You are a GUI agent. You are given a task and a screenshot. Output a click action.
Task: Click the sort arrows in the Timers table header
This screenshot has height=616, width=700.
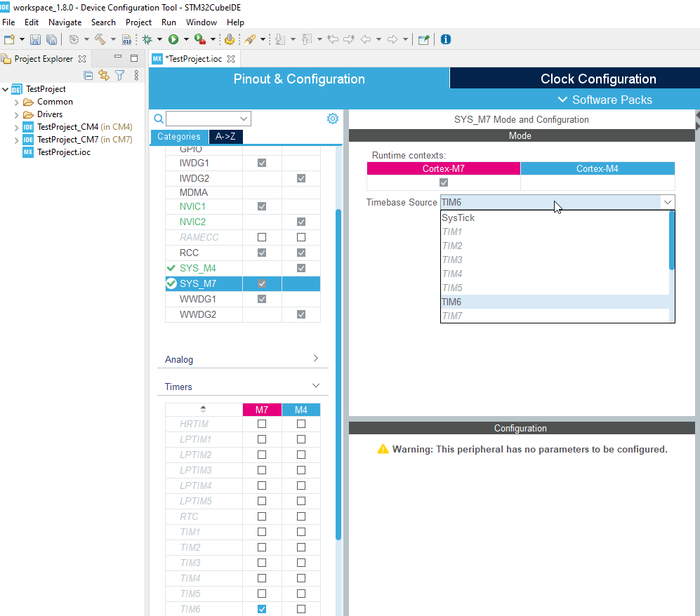[203, 410]
